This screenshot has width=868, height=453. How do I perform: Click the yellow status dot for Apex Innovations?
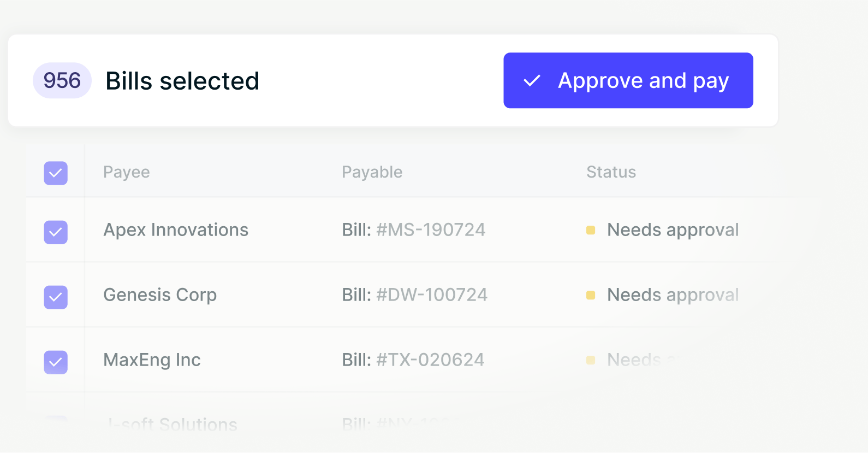pos(591,230)
